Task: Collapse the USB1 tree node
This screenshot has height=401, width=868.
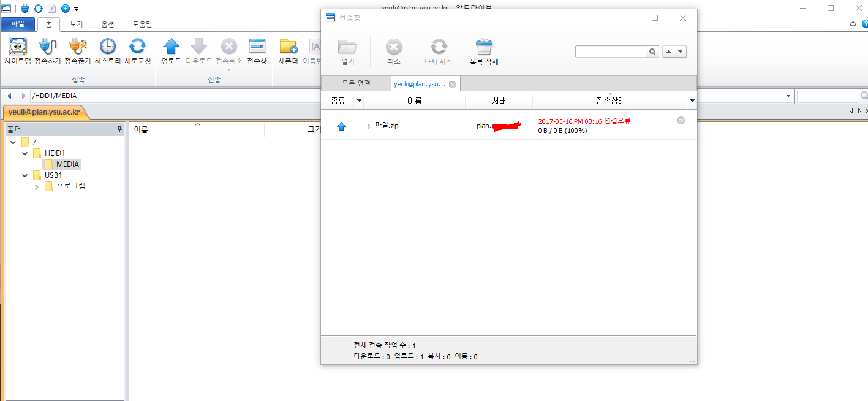Action: [x=25, y=175]
